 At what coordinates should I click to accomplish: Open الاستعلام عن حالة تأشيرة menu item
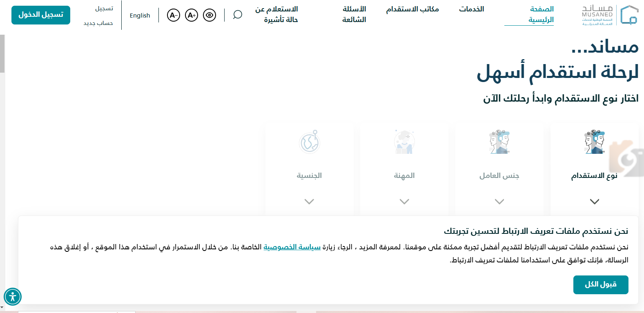(x=277, y=14)
